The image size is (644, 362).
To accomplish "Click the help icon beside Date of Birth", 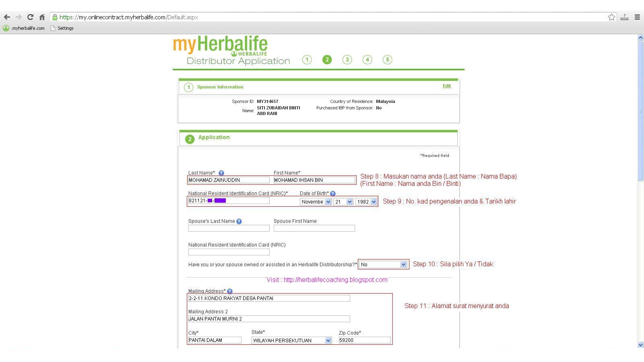I will pyautogui.click(x=332, y=193).
